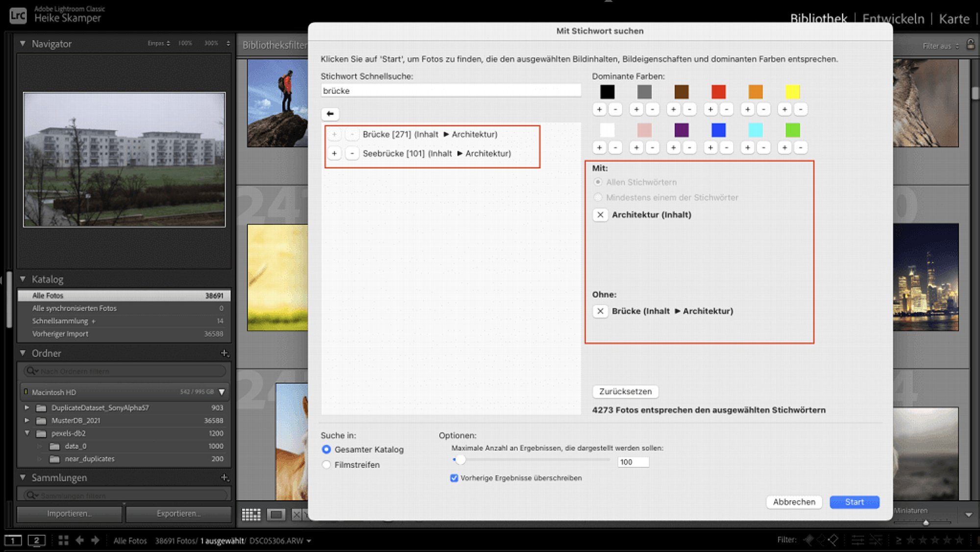Set Navigator zoom to 100%
The width and height of the screenshot is (980, 552).
(185, 43)
